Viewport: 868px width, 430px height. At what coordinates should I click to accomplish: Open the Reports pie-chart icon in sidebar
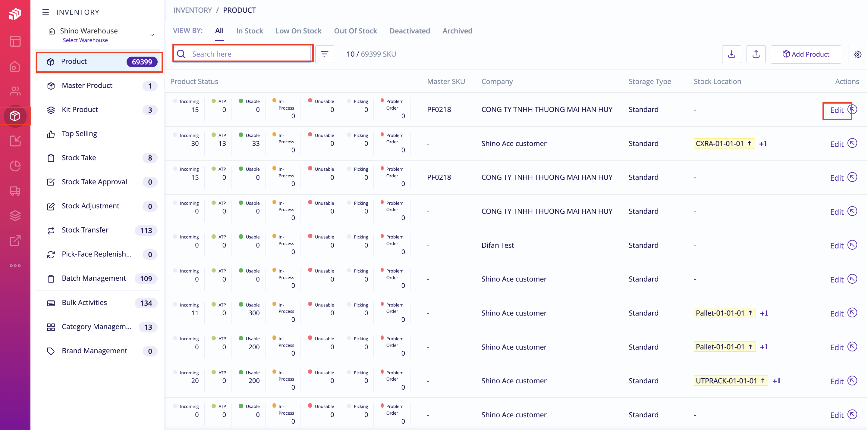pos(15,166)
